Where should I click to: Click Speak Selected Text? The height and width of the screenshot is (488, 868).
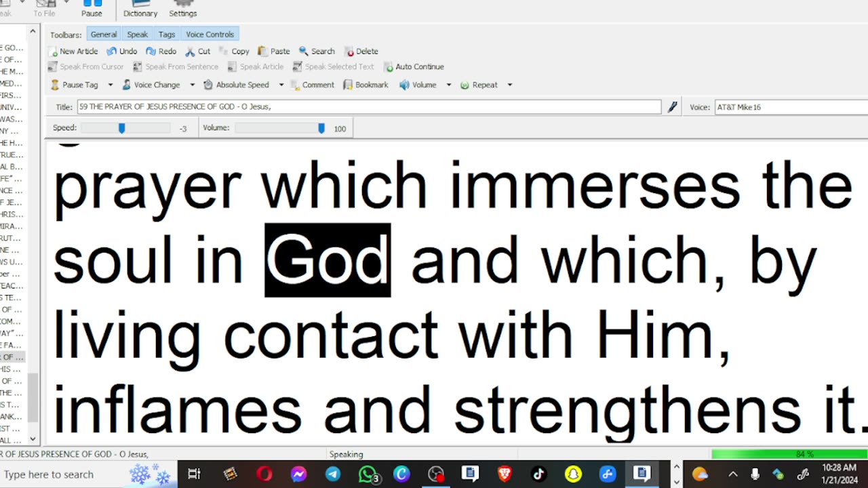[334, 67]
